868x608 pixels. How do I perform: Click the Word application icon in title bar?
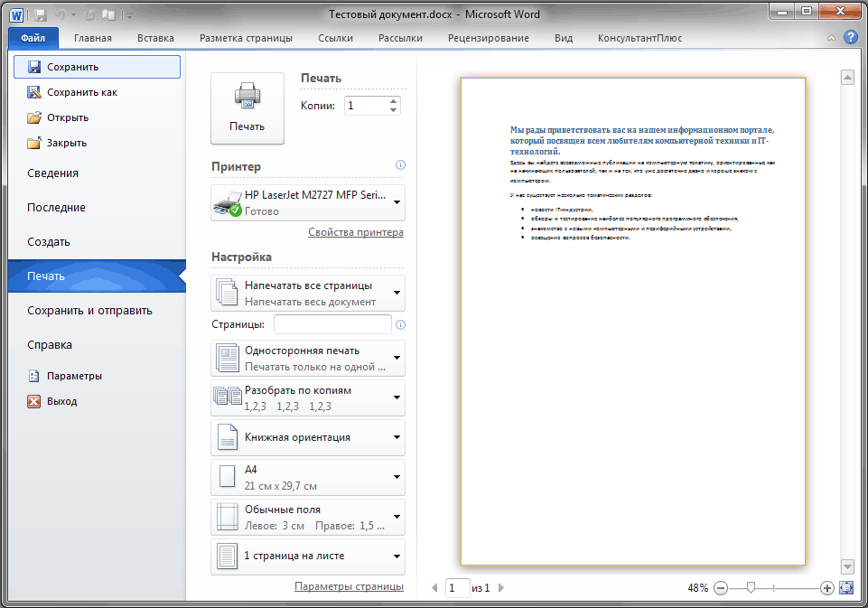[16, 15]
